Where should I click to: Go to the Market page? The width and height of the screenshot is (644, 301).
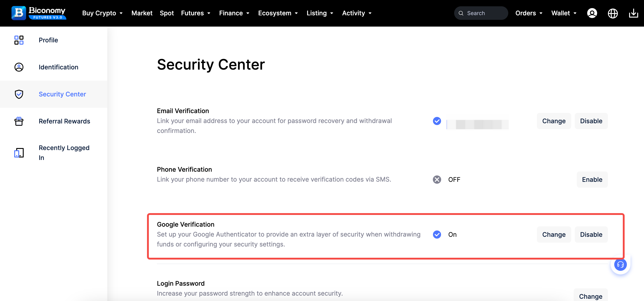(142, 13)
